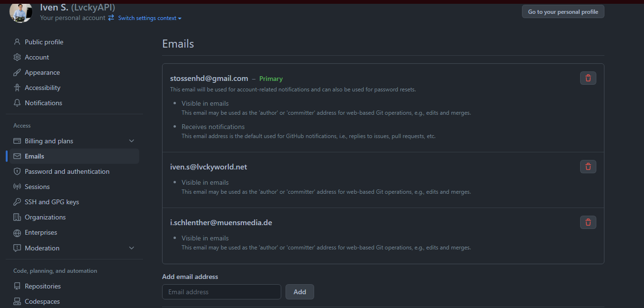Select the Enterprises globe icon
Screen dimensions: 644x308
[17, 233]
